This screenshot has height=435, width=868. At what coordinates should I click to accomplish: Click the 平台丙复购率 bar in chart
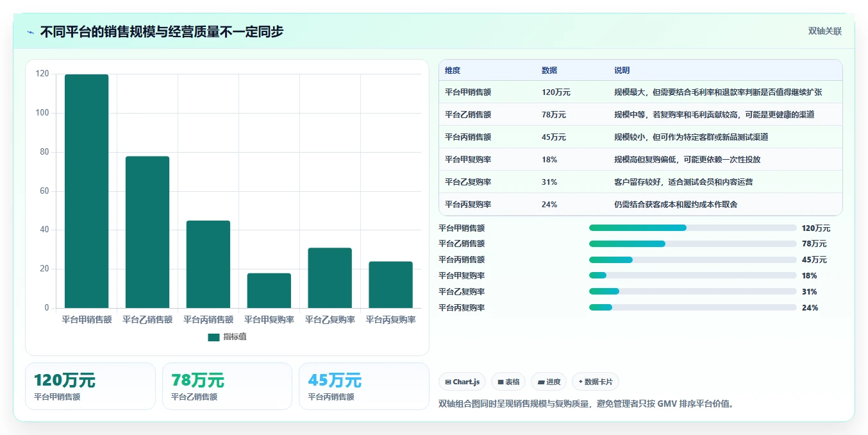click(390, 285)
